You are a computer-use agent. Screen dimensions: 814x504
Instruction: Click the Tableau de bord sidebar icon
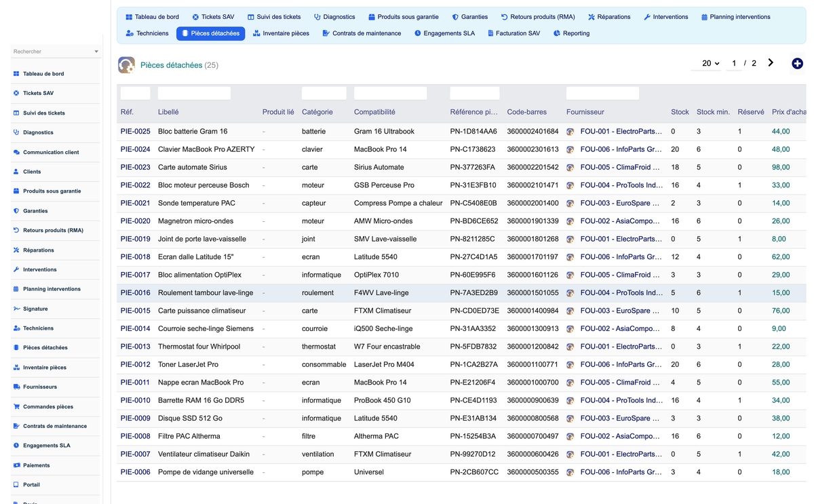click(x=16, y=74)
